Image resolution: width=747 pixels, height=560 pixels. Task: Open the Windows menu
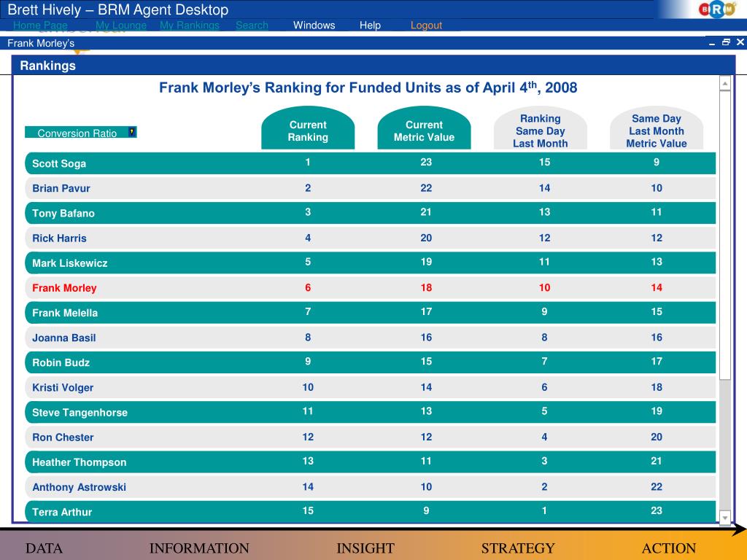pyautogui.click(x=314, y=26)
